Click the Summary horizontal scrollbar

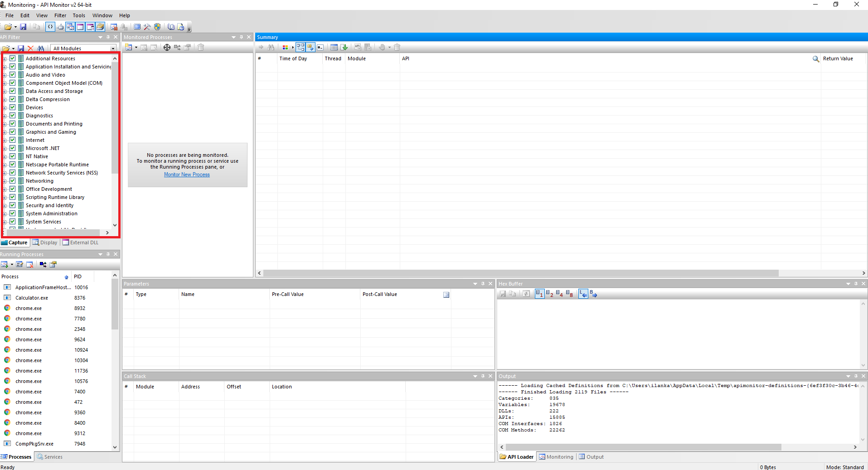pos(521,273)
